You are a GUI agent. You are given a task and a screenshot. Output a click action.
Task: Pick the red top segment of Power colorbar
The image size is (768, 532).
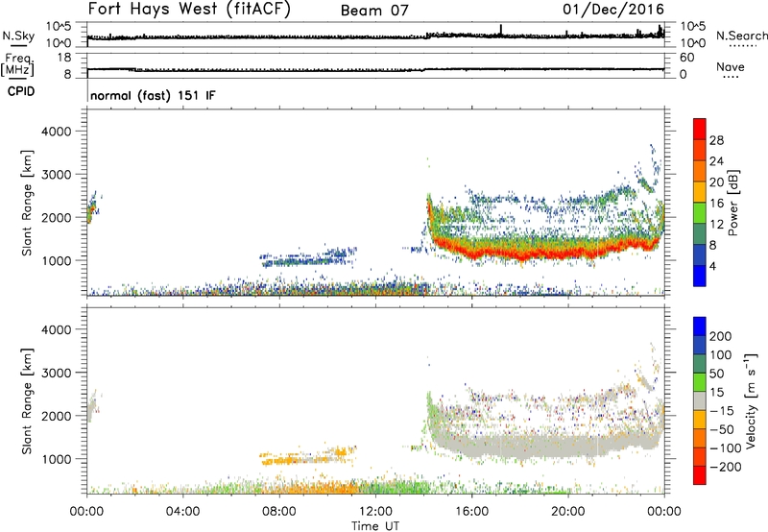tap(700, 129)
